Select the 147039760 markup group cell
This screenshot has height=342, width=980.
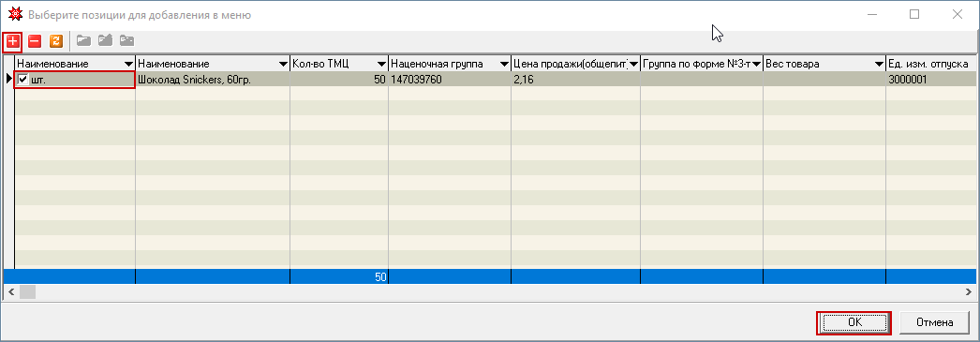point(450,80)
